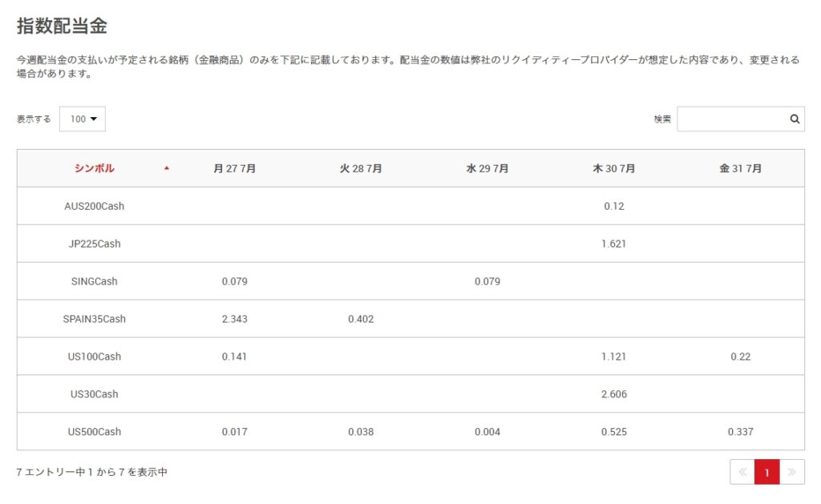Screen dimensions: 821x504
Task: Sort by the 火 28 7月 column
Action: 362,168
